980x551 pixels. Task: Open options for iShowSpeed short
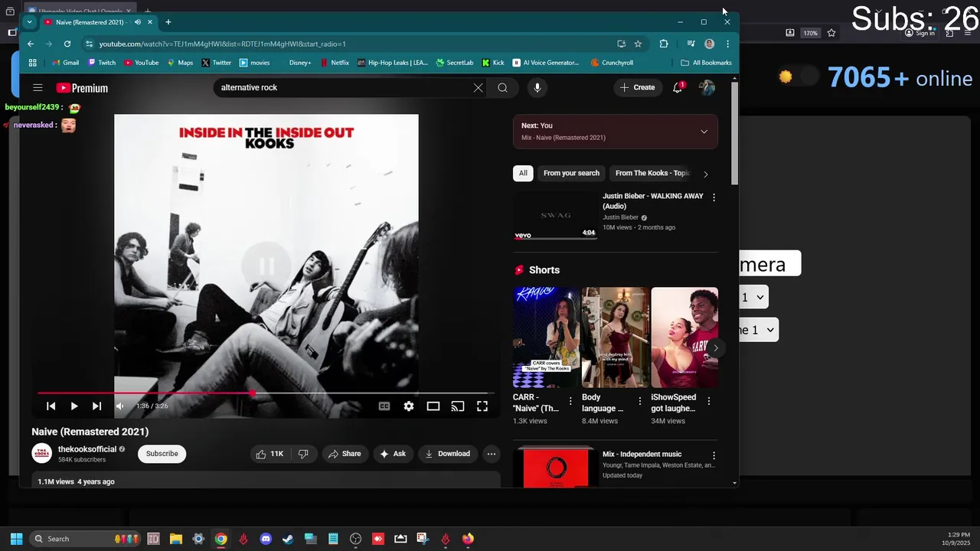(x=709, y=401)
